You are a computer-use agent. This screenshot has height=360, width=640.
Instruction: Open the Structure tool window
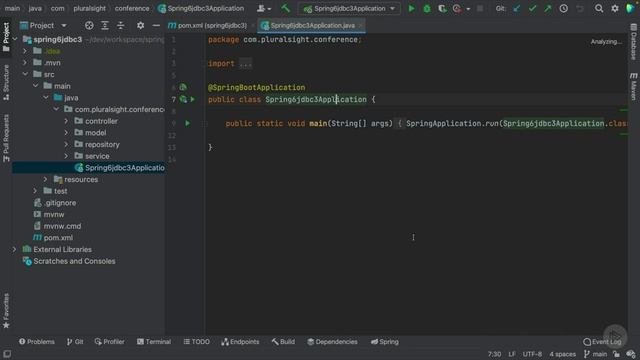(x=6, y=82)
